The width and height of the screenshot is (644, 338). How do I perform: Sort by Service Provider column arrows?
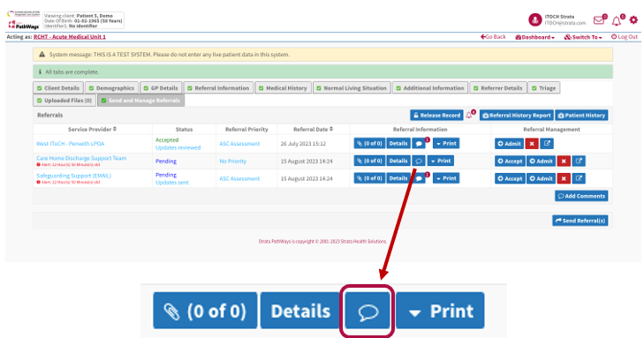[x=115, y=129]
